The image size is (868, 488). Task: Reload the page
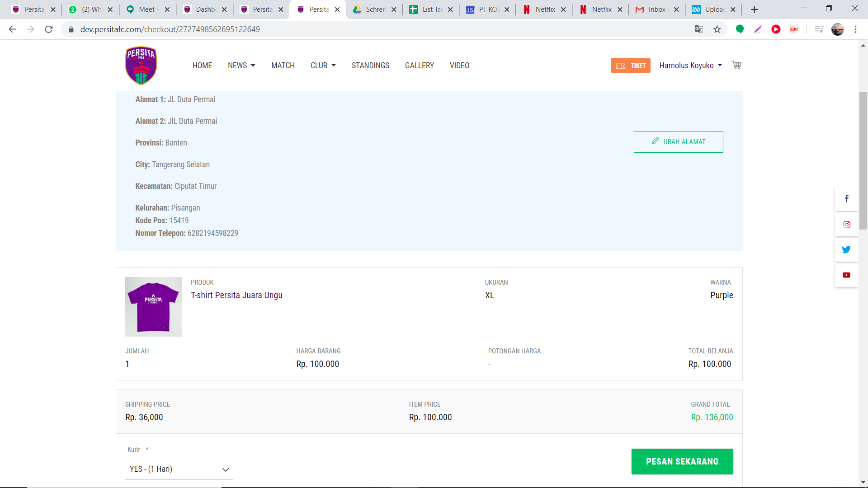coord(49,29)
